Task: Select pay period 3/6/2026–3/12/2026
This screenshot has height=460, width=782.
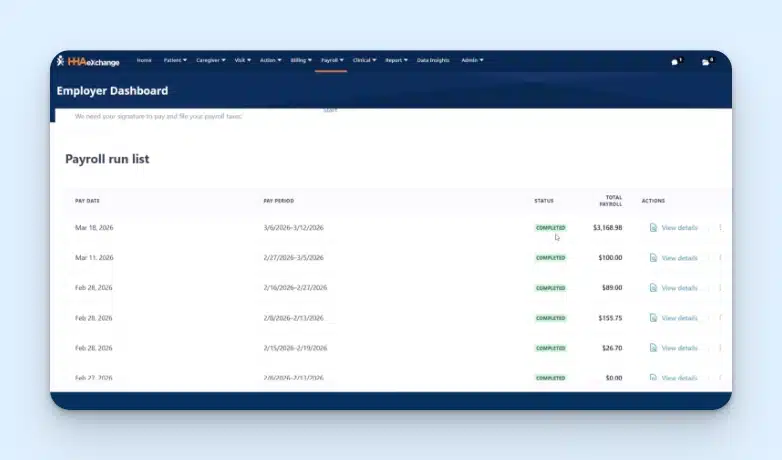Action: click(x=293, y=228)
